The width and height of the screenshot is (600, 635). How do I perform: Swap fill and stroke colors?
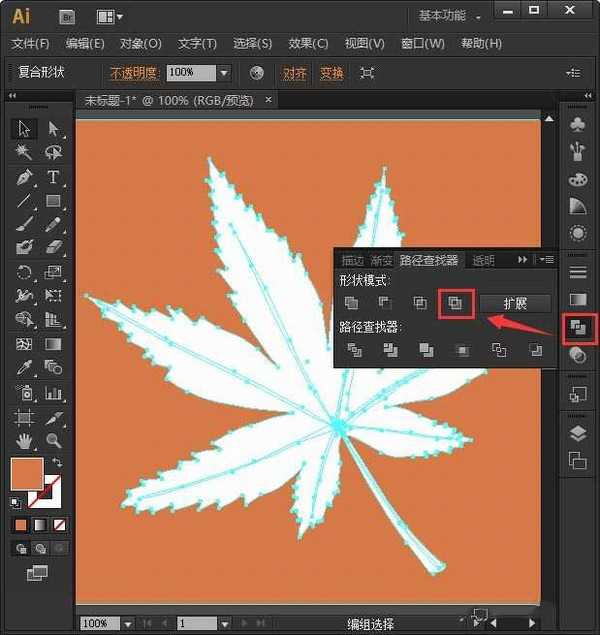pyautogui.click(x=57, y=463)
